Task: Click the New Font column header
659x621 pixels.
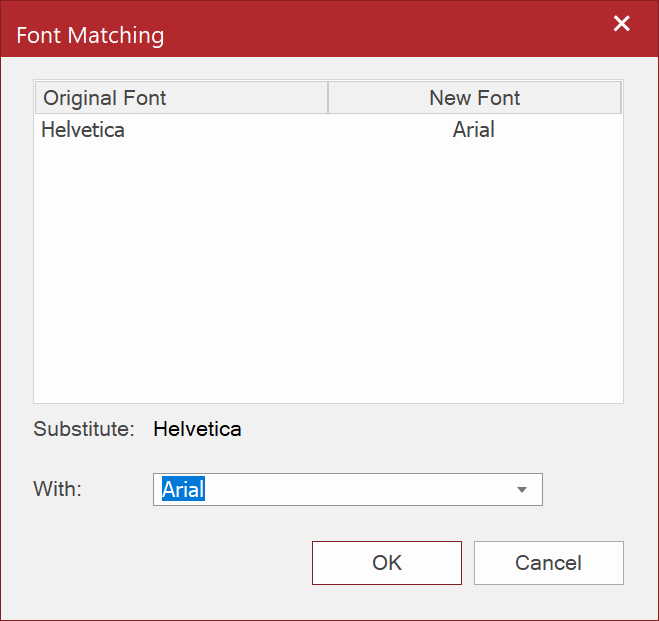Action: 474,98
